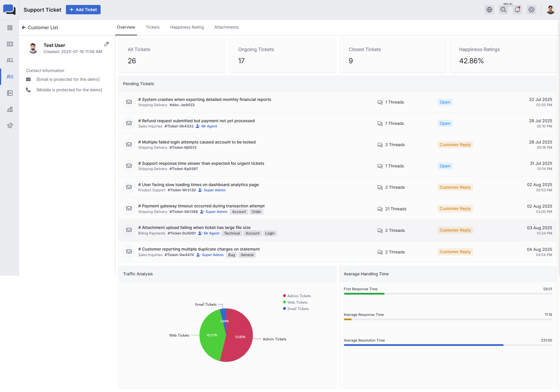
Task: Open search with the magnifier icon
Action: [503, 10]
